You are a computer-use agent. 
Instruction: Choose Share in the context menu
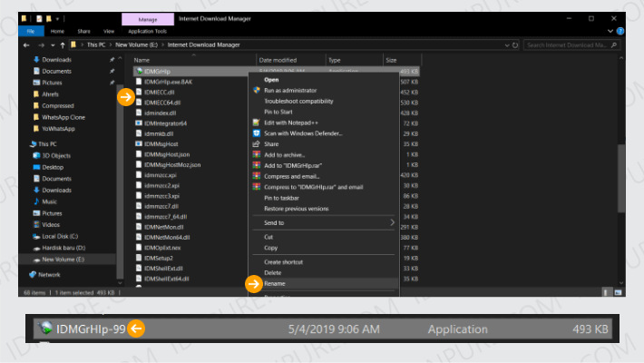point(271,144)
